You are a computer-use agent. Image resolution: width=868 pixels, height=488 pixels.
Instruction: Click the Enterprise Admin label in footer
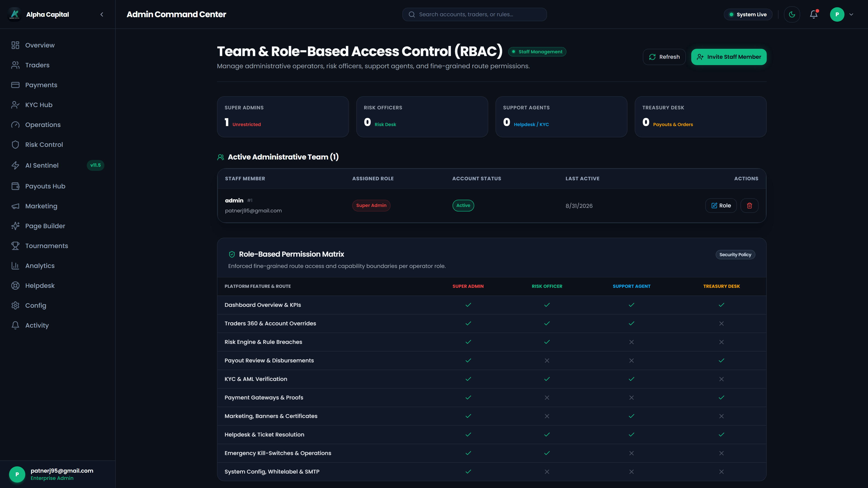click(52, 478)
